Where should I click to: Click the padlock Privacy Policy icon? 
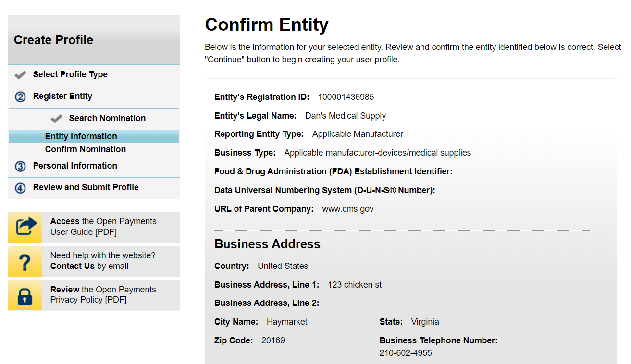point(25,295)
